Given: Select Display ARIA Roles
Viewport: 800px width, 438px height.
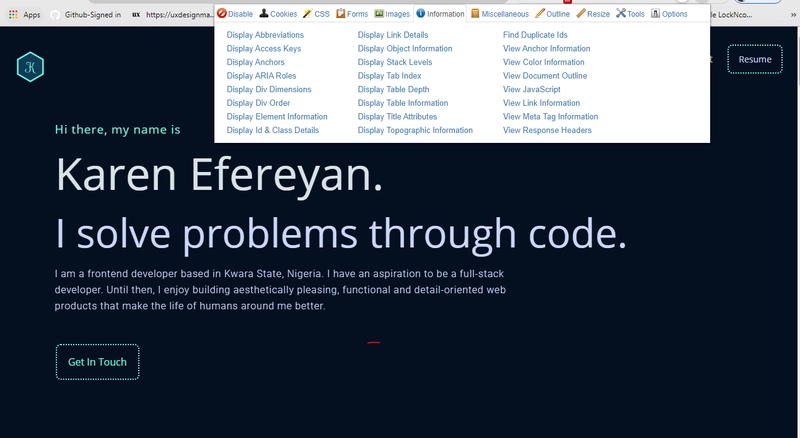Looking at the screenshot, I should [x=261, y=76].
